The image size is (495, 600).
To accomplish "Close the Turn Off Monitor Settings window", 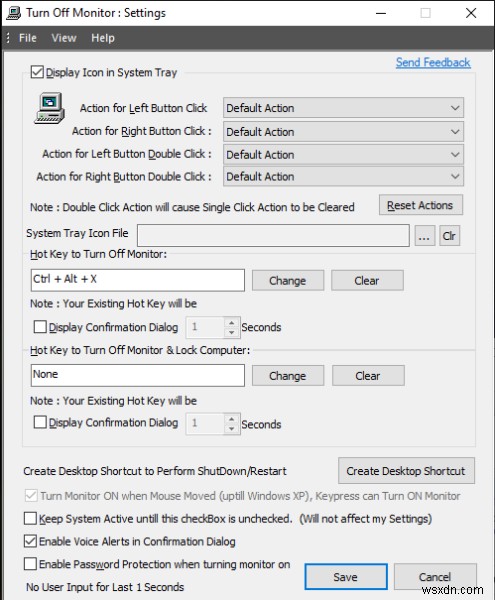I will 471,13.
